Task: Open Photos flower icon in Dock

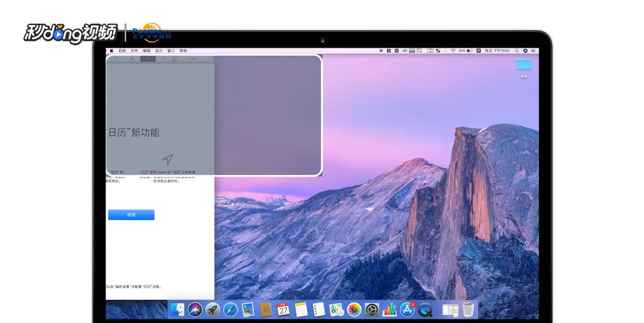Action: coord(354,309)
